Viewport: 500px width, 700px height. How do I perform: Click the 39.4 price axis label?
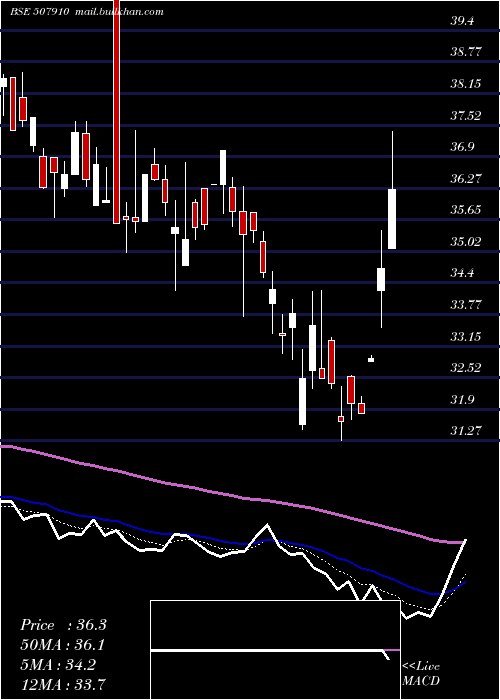[x=462, y=21]
